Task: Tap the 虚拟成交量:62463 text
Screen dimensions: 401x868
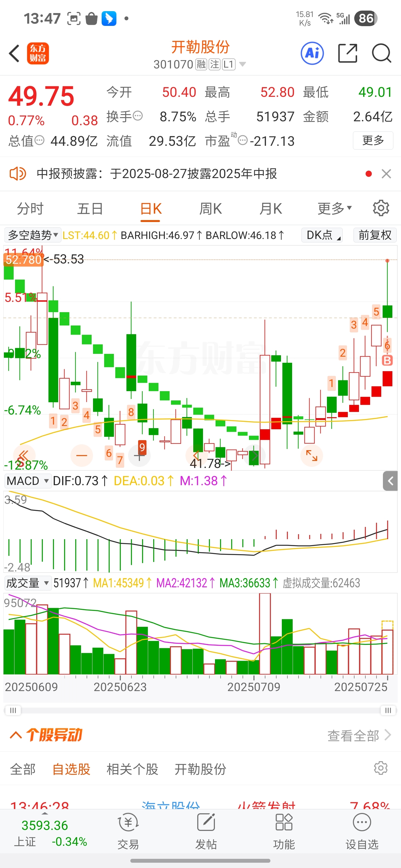Action: [321, 583]
